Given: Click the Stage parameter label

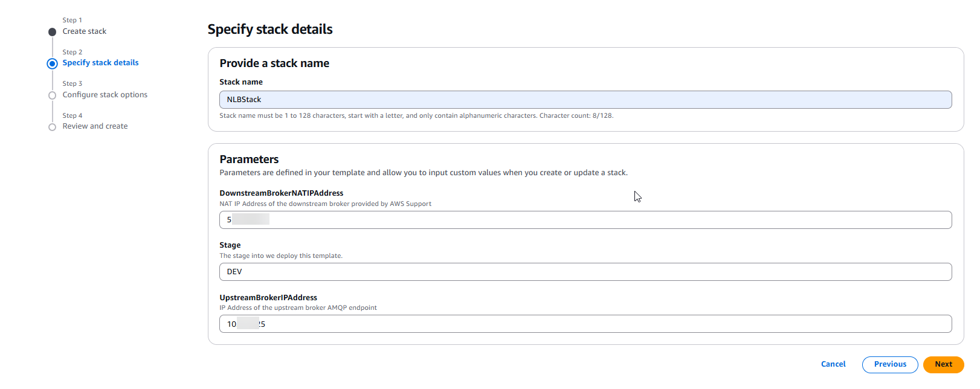Looking at the screenshot, I should [230, 245].
